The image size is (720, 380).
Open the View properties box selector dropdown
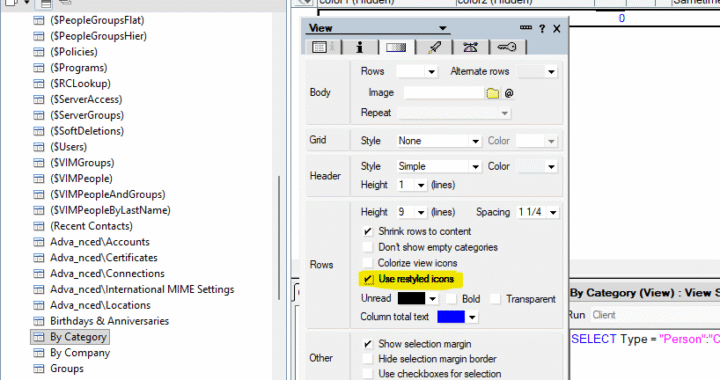442,28
